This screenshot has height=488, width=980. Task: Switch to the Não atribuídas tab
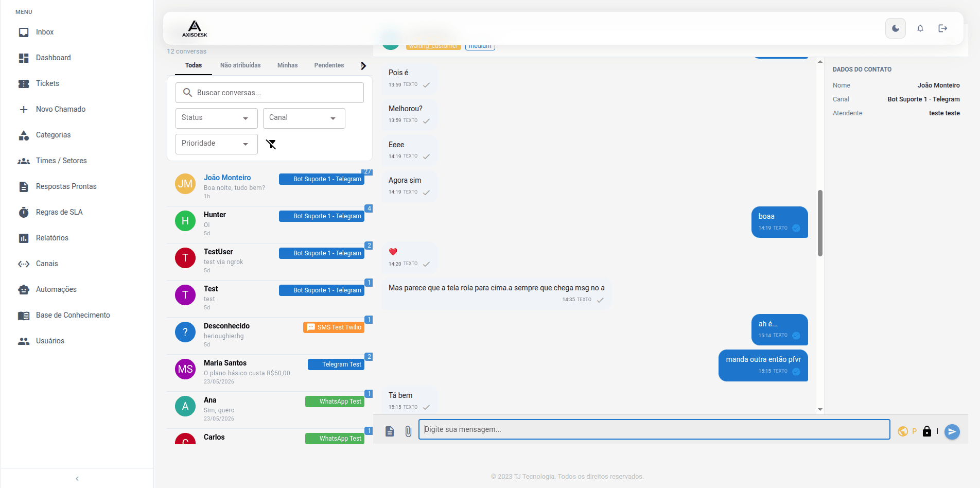click(x=240, y=65)
